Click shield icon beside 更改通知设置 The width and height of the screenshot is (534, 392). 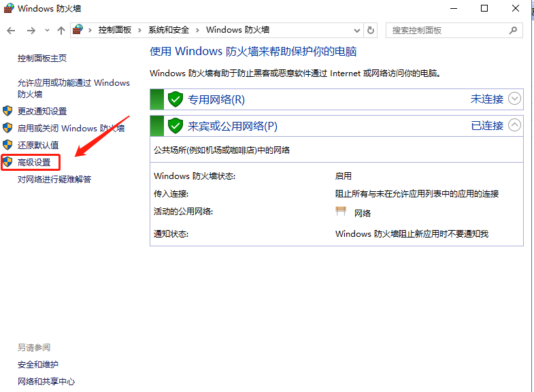[7, 111]
